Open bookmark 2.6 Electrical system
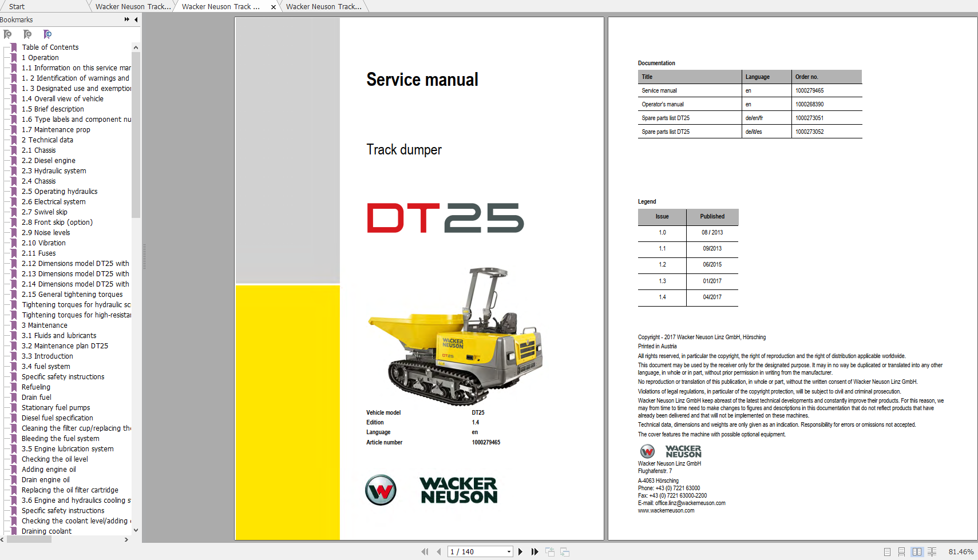 (x=54, y=201)
